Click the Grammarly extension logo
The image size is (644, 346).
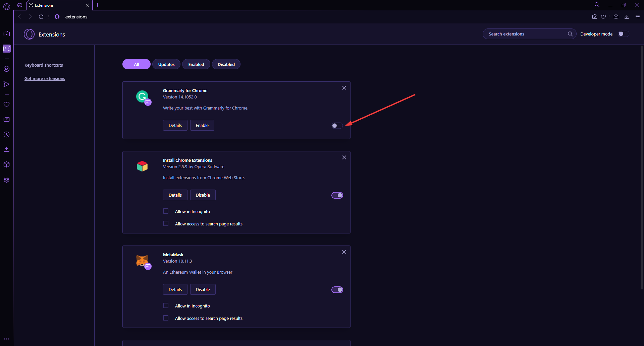coord(143,97)
